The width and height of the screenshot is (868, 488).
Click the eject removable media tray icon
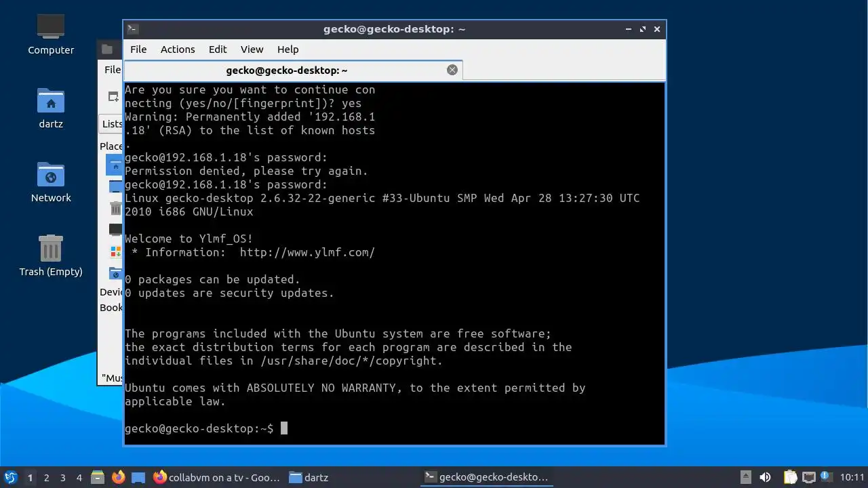pos(745,477)
